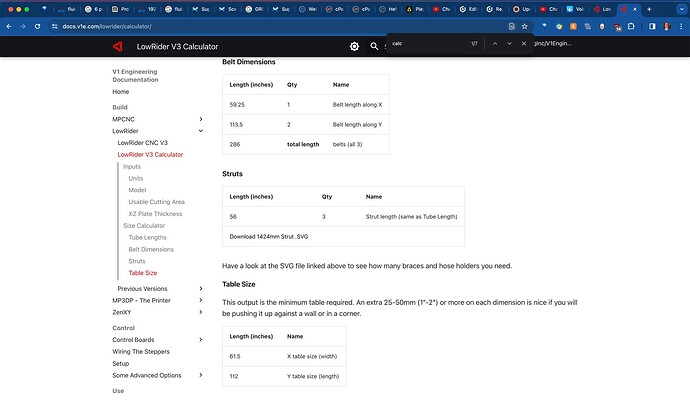Open the Setup link in the sidebar
Screen dimensions: 690x402
coord(121,363)
